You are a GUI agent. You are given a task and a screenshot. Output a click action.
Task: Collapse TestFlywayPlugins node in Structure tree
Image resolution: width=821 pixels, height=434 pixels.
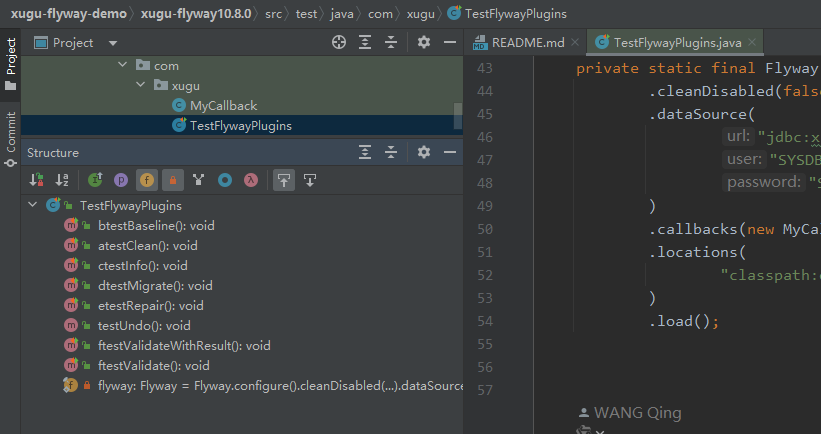point(33,205)
